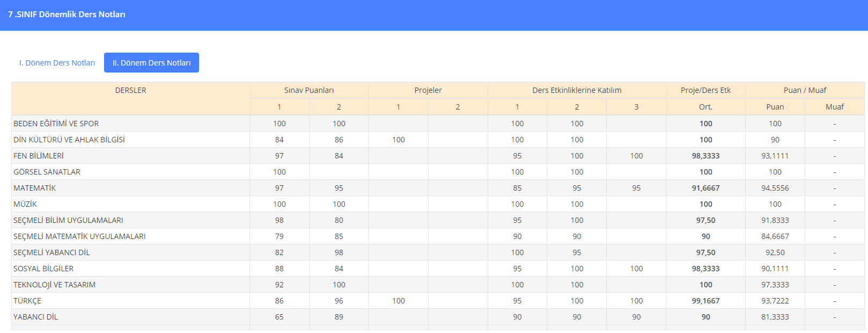The height and width of the screenshot is (333, 868).
Task: Click SEÇMELİ MATEMATİK first exam score 79
Action: [279, 236]
